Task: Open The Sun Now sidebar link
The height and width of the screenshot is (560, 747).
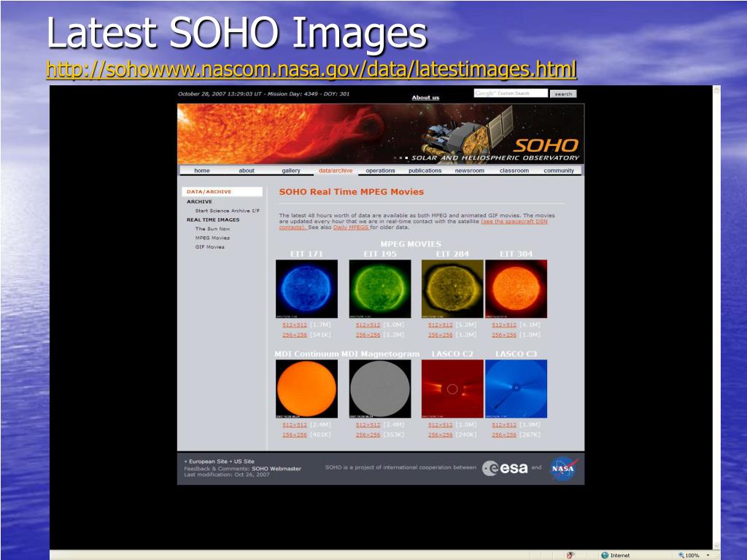Action: pos(212,228)
